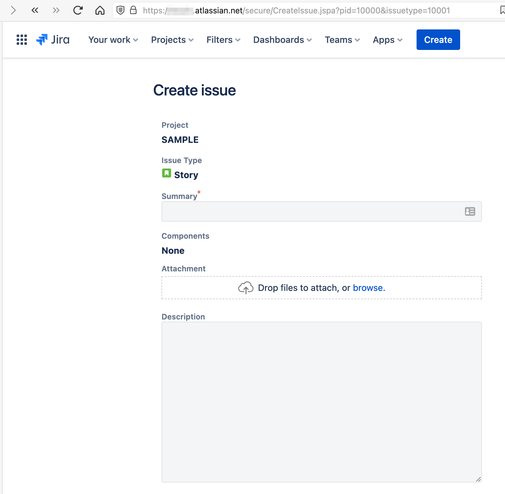The height and width of the screenshot is (494, 505).
Task: Click the green Story issue type icon
Action: [x=166, y=173]
